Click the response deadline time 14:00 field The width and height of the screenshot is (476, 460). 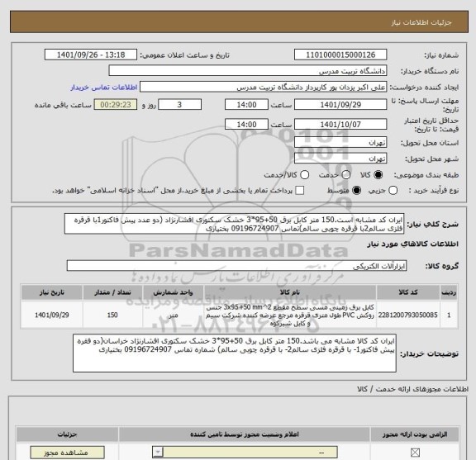tap(246, 105)
